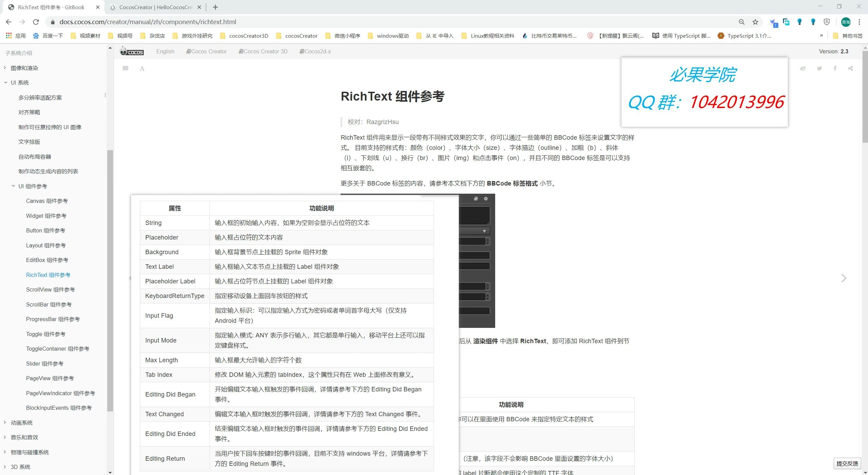Screen dimensions: 868x475
Task: Expand the 图像和渲染 sidebar section
Action: (24, 68)
